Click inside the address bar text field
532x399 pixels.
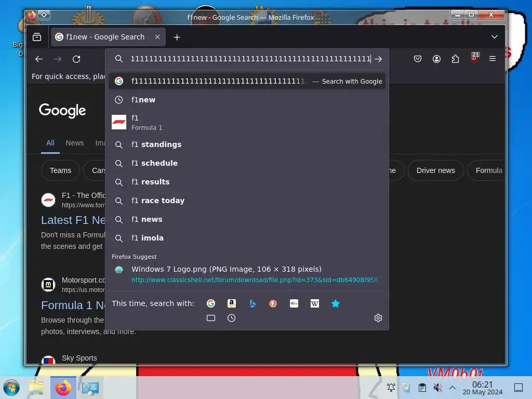(x=251, y=59)
